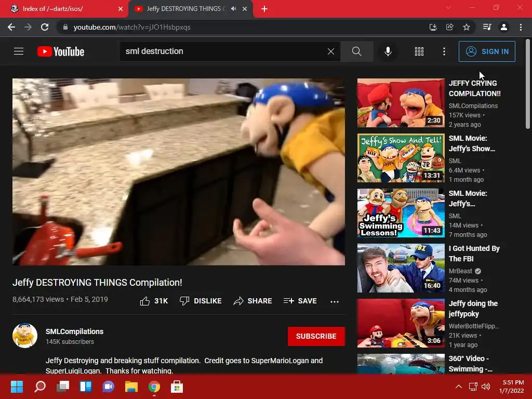
Task: Open File Explorer from the taskbar
Action: [x=131, y=387]
